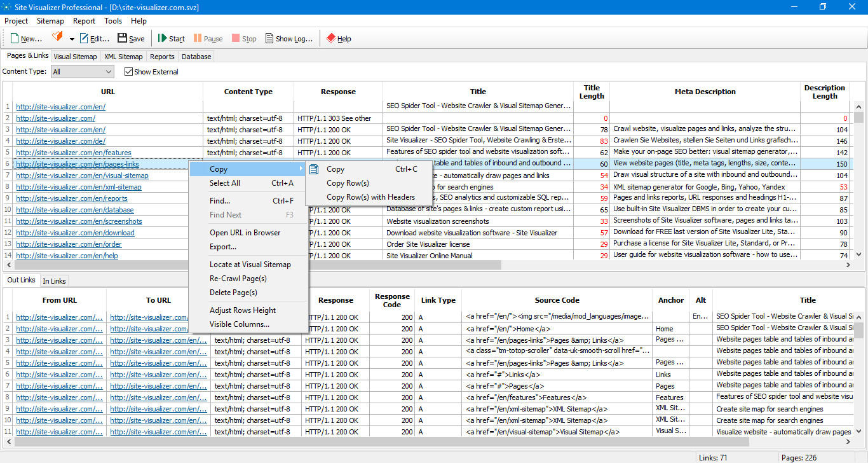The height and width of the screenshot is (463, 868).
Task: Open link http://site-visualizer.com/en/features
Action: coord(74,153)
